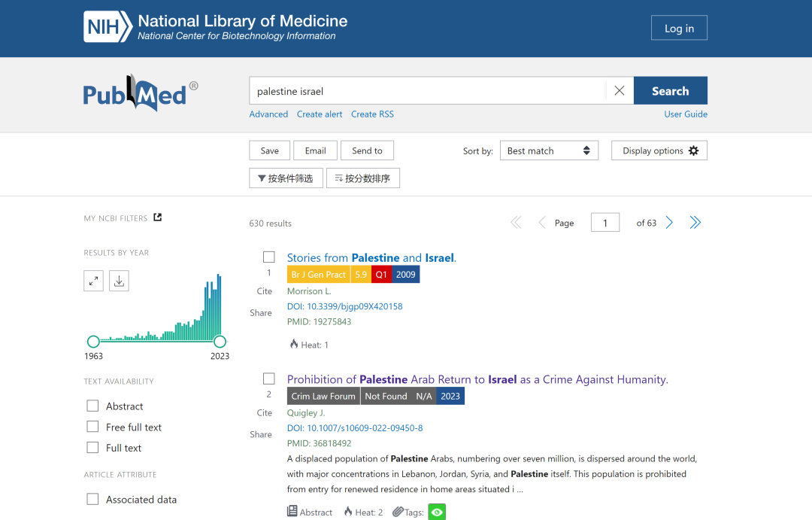The height and width of the screenshot is (520, 812).
Task: Open My NCBI Filters external link icon
Action: tap(158, 217)
